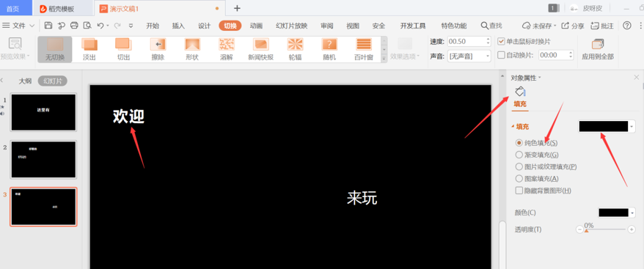Image resolution: width=644 pixels, height=269 pixels.
Task: Click the 分享 share button
Action: [x=573, y=26]
